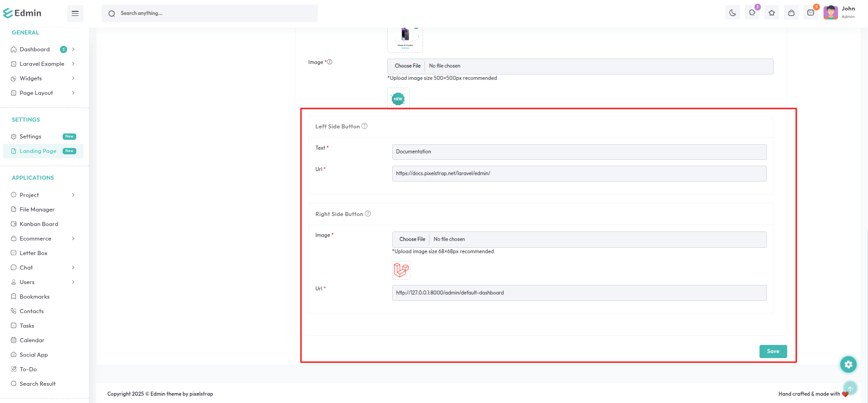Expand the Dashboard menu chevron
Image resolution: width=868 pixels, height=403 pixels.
[73, 49]
